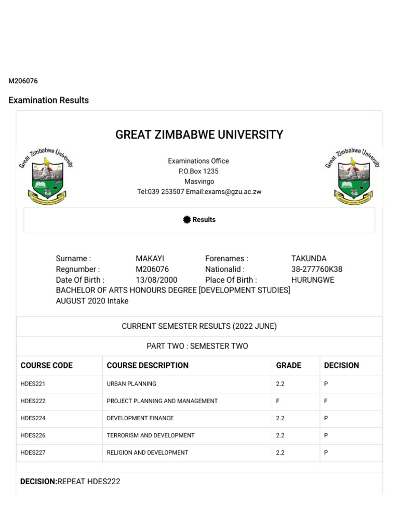Click the DECISION column header
The image size is (399, 532).
(341, 365)
